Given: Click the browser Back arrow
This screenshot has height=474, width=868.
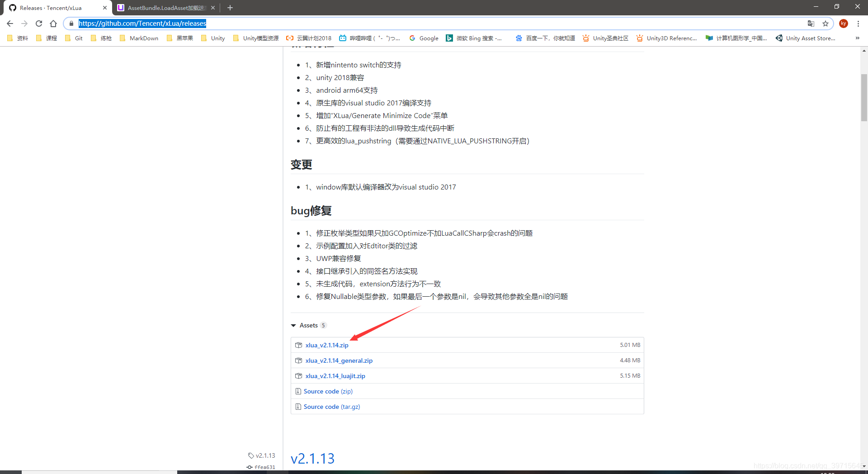Looking at the screenshot, I should tap(10, 24).
